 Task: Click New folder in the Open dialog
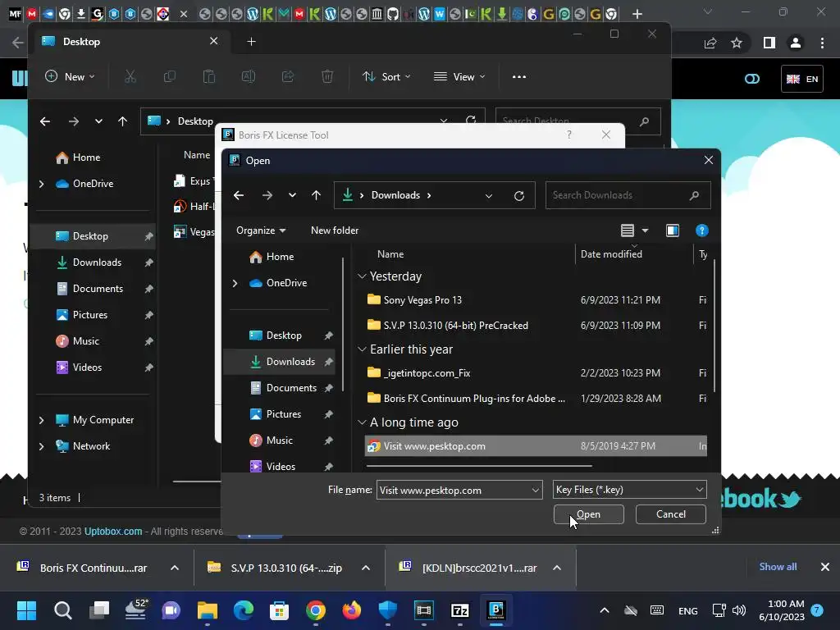[335, 231]
